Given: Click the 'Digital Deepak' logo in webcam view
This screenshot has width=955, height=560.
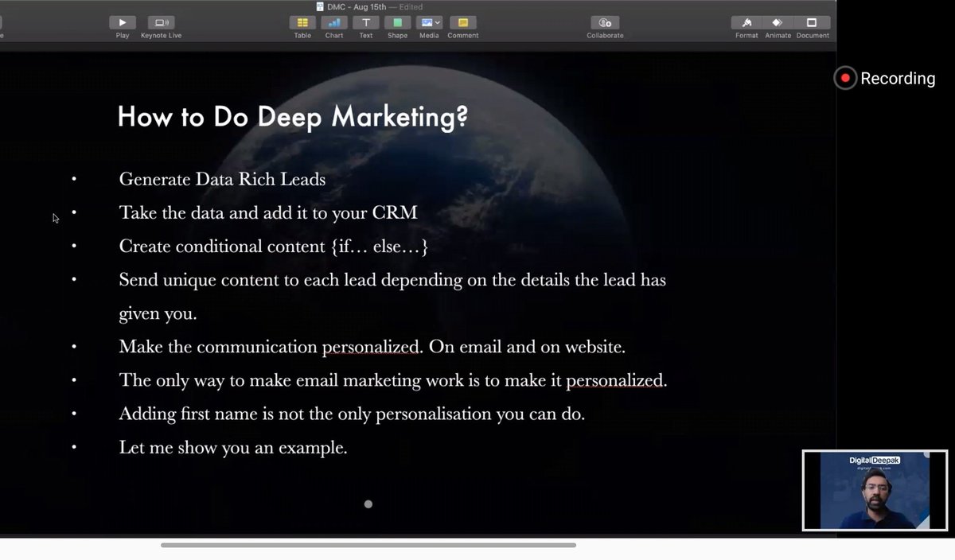Looking at the screenshot, I should 874,460.
